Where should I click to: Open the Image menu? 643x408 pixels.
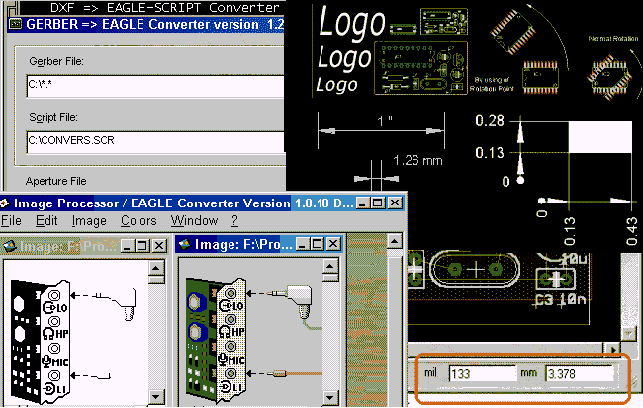click(89, 221)
